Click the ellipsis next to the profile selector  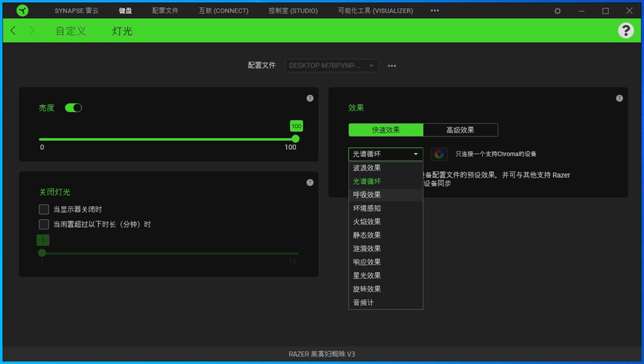point(391,66)
